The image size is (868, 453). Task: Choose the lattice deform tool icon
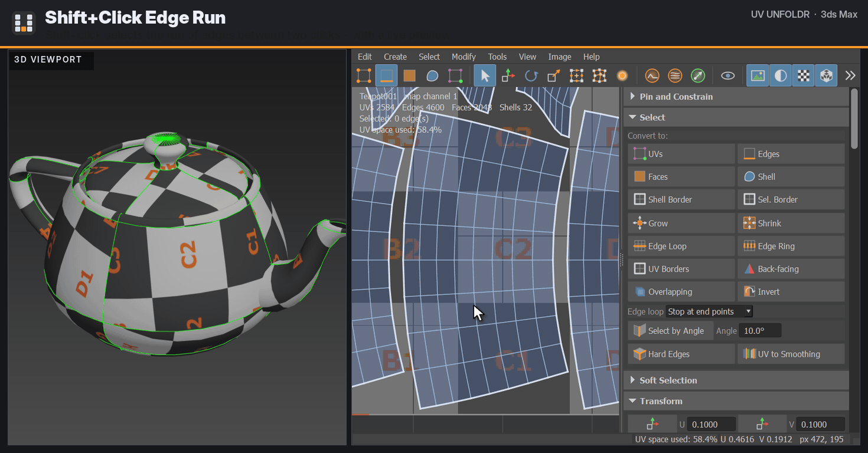(x=599, y=75)
